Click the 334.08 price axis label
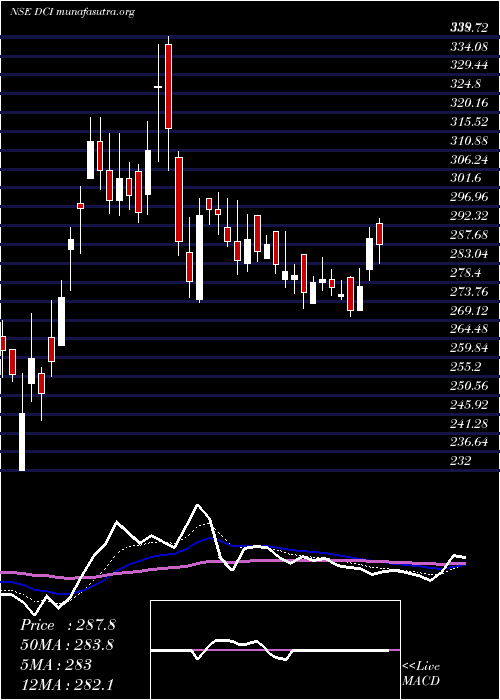 point(469,47)
